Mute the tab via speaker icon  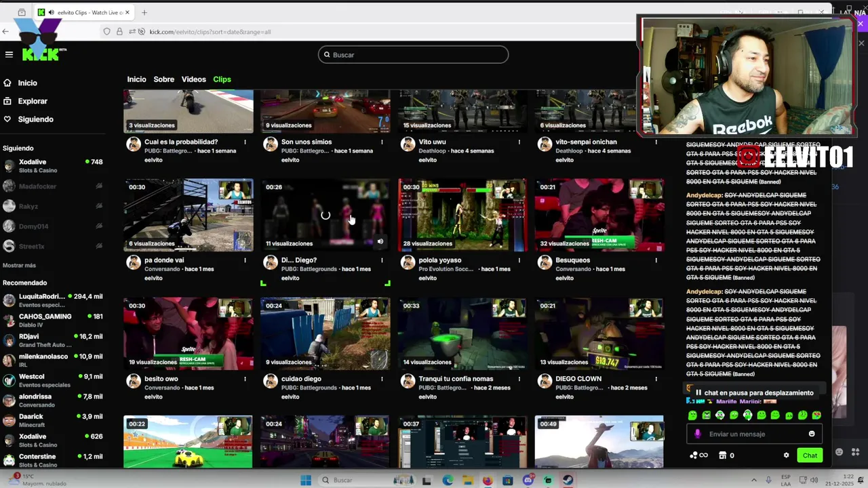click(x=51, y=12)
